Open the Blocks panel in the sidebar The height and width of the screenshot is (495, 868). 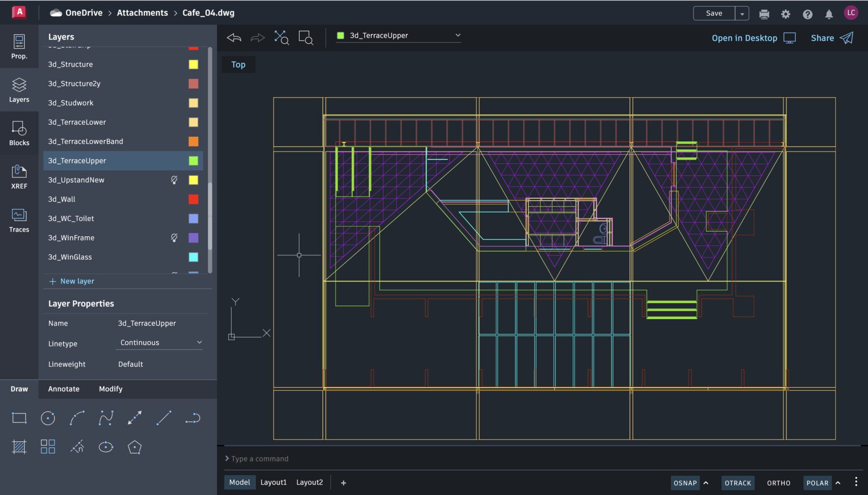click(19, 133)
